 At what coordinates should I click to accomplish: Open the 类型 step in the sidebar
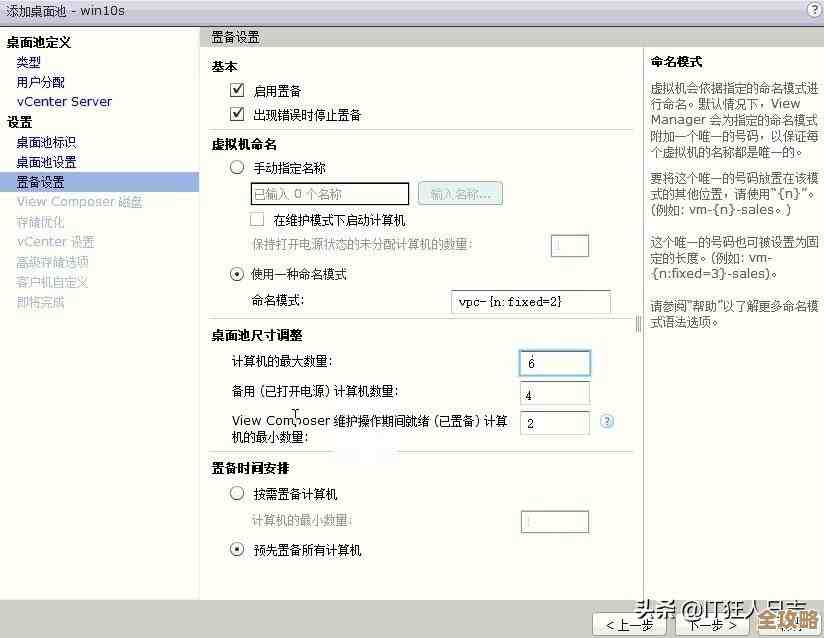[x=30, y=61]
